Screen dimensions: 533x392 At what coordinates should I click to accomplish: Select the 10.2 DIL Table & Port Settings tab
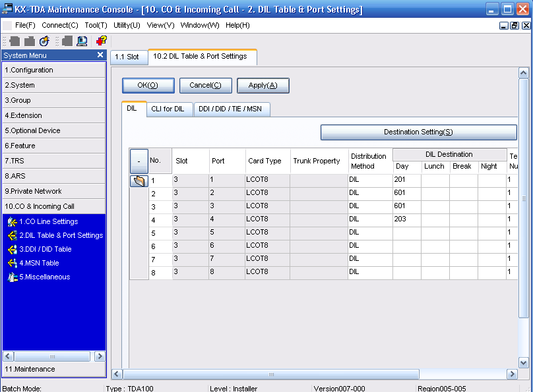point(203,57)
